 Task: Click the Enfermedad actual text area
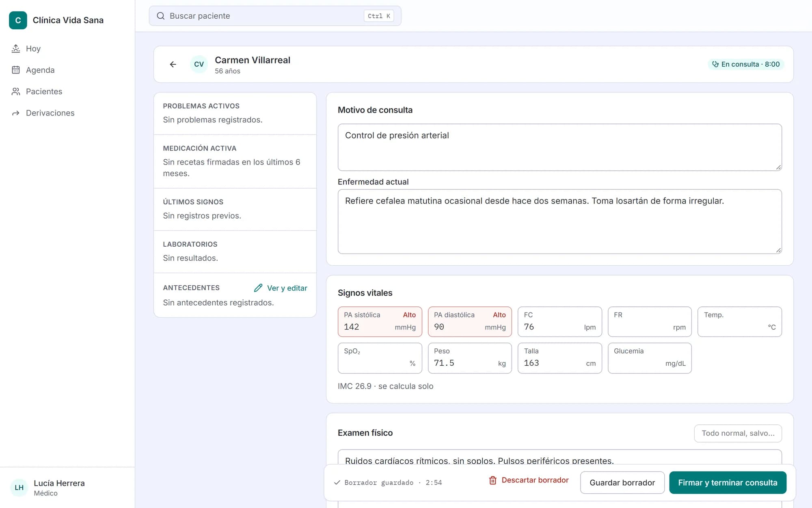(559, 221)
